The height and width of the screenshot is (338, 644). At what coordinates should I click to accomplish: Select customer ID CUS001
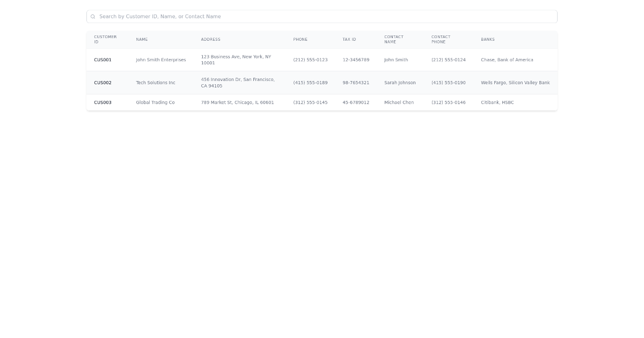click(x=103, y=60)
